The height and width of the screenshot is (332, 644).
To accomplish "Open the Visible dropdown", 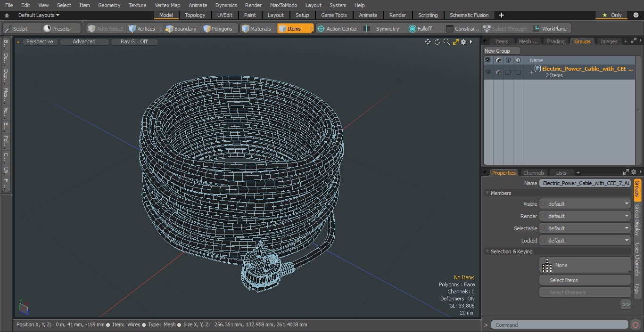I will point(585,204).
